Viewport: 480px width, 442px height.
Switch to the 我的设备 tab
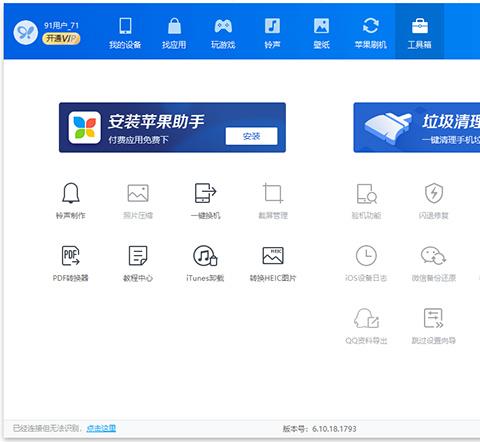tap(125, 33)
